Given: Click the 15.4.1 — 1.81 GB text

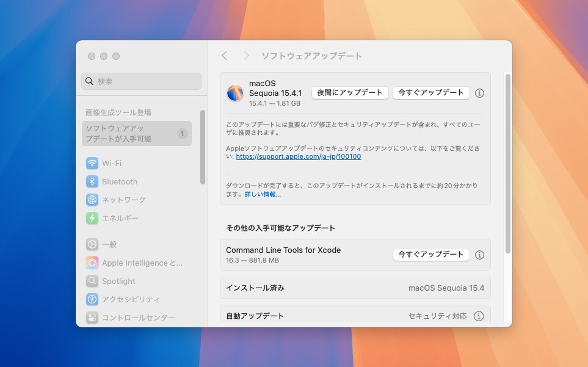Looking at the screenshot, I should click(x=275, y=103).
